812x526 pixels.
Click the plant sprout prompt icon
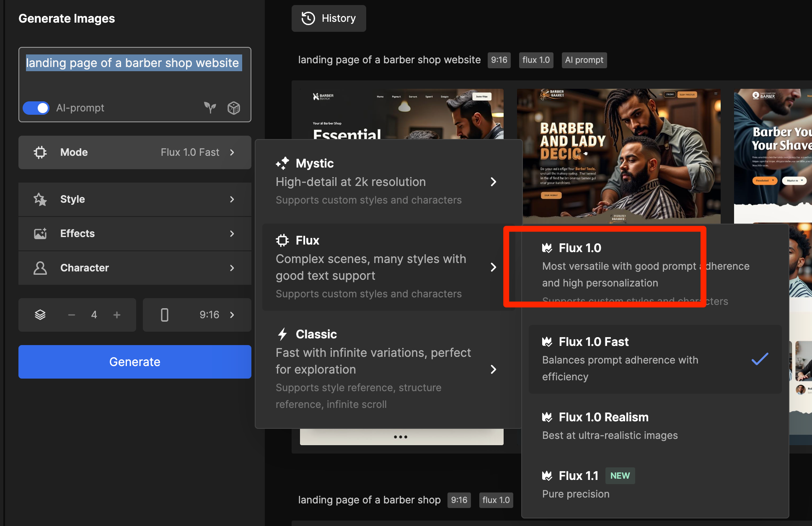pos(210,108)
